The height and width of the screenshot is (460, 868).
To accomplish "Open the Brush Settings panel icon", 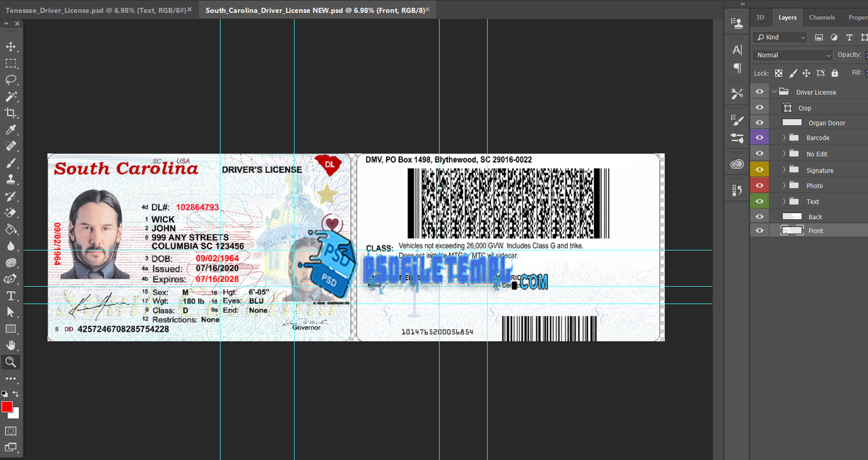I will point(737,120).
